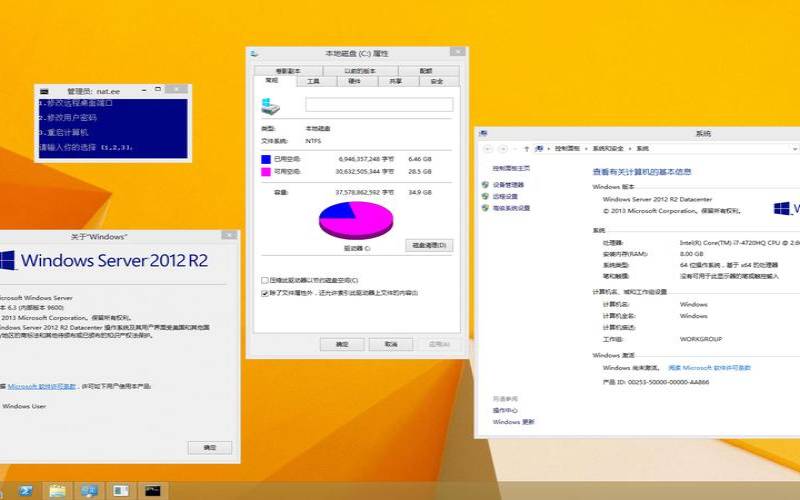Uncheck the allow files to be indexed checkbox
The image size is (800, 500).
point(265,293)
